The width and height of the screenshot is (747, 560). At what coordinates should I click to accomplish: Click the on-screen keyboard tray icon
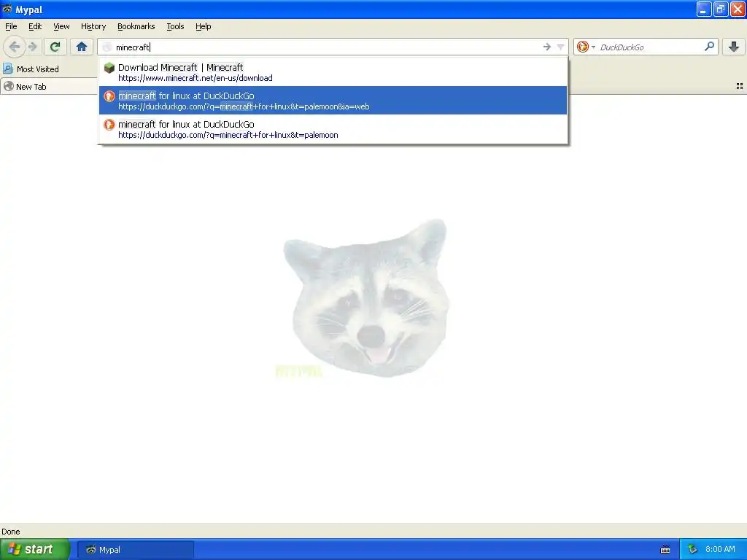[x=665, y=550]
